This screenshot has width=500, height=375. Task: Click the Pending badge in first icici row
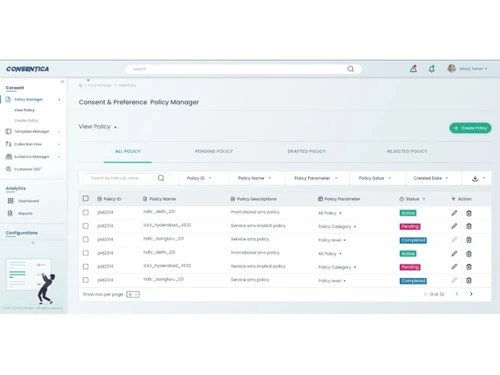pos(410,226)
